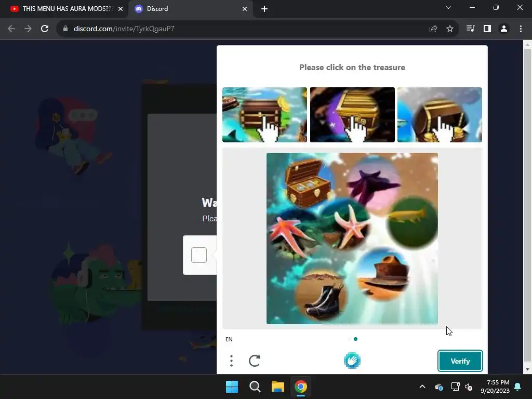The height and width of the screenshot is (399, 532).
Task: Click third treasure example with coins
Action: coord(440,115)
